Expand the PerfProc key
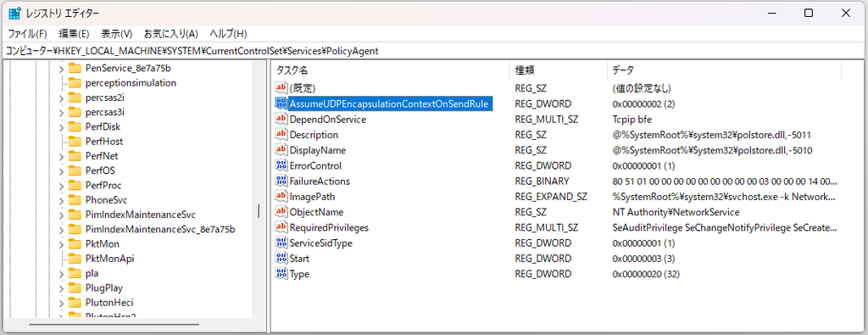 click(x=61, y=186)
